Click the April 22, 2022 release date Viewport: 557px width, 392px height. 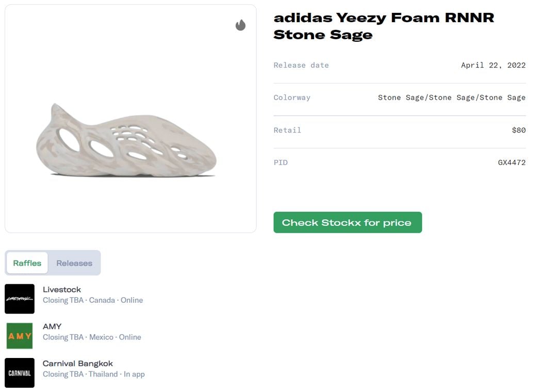point(493,65)
